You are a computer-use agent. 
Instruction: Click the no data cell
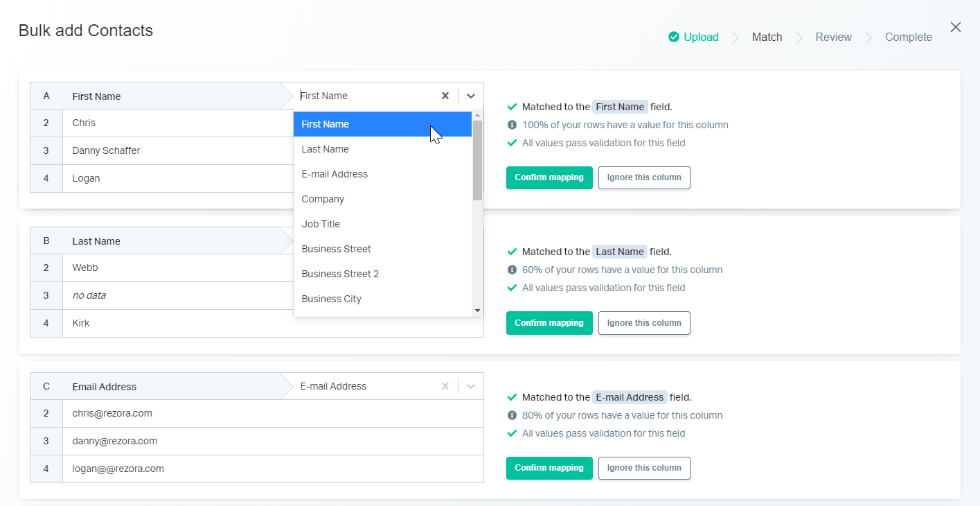[x=178, y=295]
